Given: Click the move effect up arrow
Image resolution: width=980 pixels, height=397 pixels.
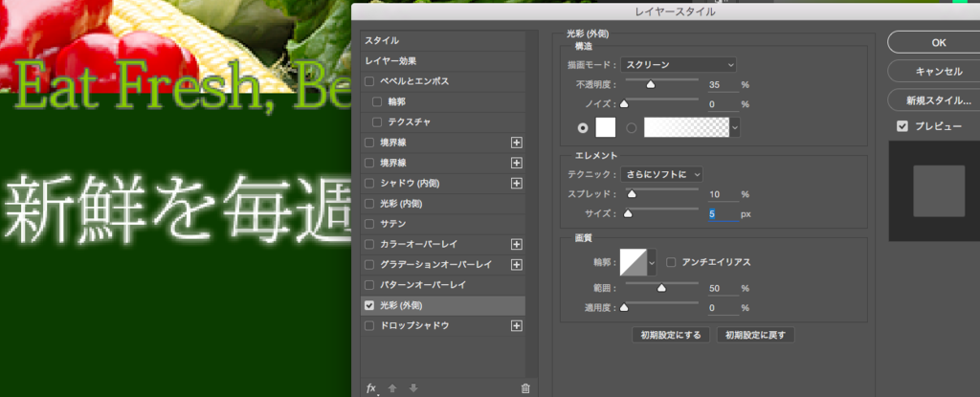Looking at the screenshot, I should (x=392, y=388).
